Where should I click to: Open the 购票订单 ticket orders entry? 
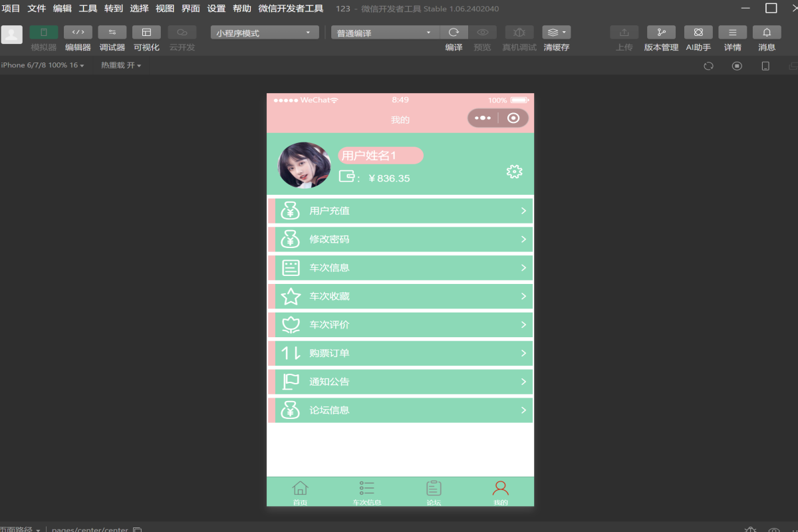(x=400, y=353)
